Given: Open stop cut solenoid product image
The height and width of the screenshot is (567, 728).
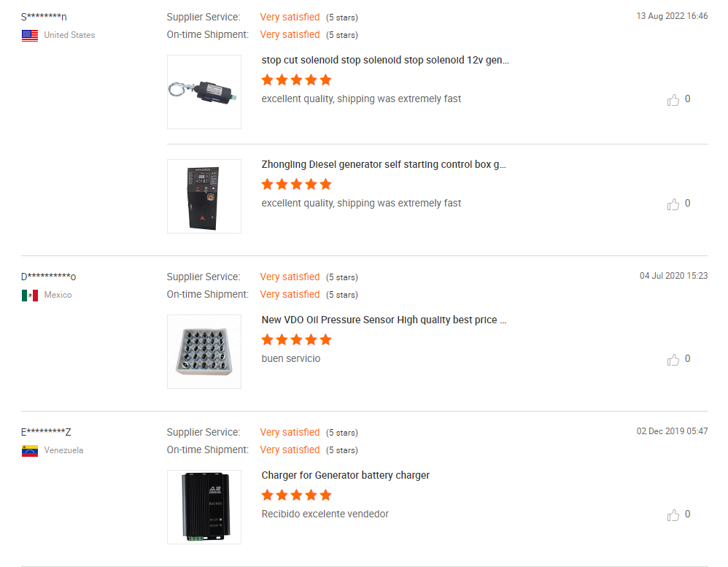Looking at the screenshot, I should (204, 92).
